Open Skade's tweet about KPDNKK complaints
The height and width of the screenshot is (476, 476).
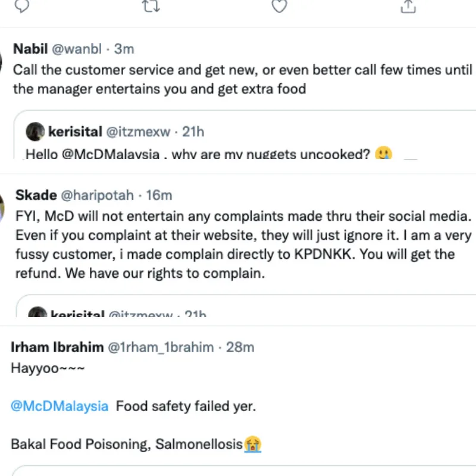point(238,245)
